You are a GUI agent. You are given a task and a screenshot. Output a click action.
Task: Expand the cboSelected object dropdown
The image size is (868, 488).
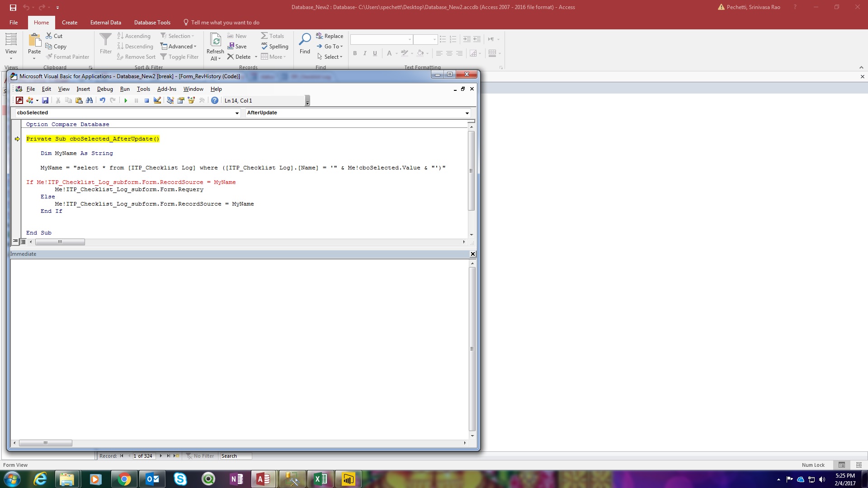pos(237,113)
